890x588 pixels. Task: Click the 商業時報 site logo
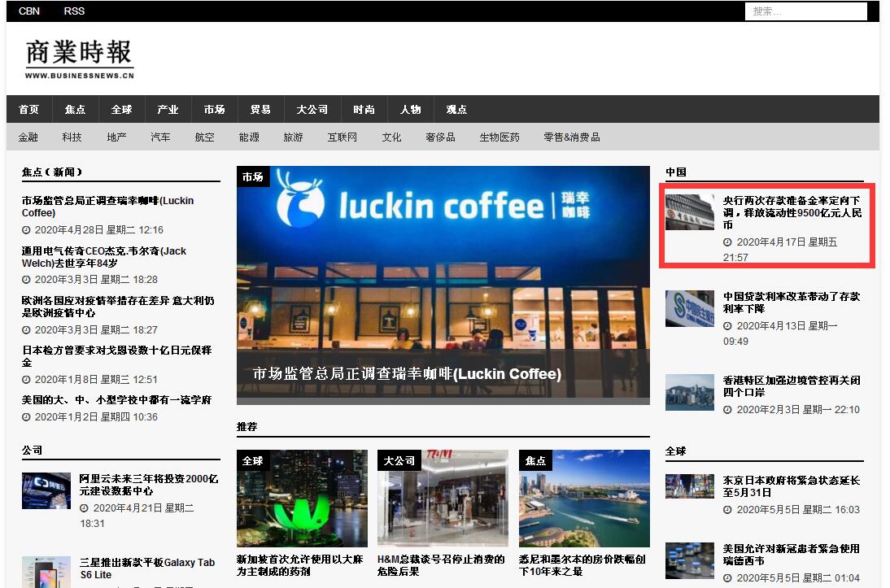pos(80,59)
